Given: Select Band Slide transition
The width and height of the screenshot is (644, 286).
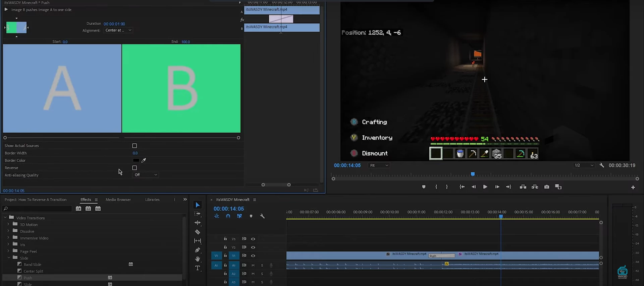Looking at the screenshot, I should pyautogui.click(x=32, y=264).
